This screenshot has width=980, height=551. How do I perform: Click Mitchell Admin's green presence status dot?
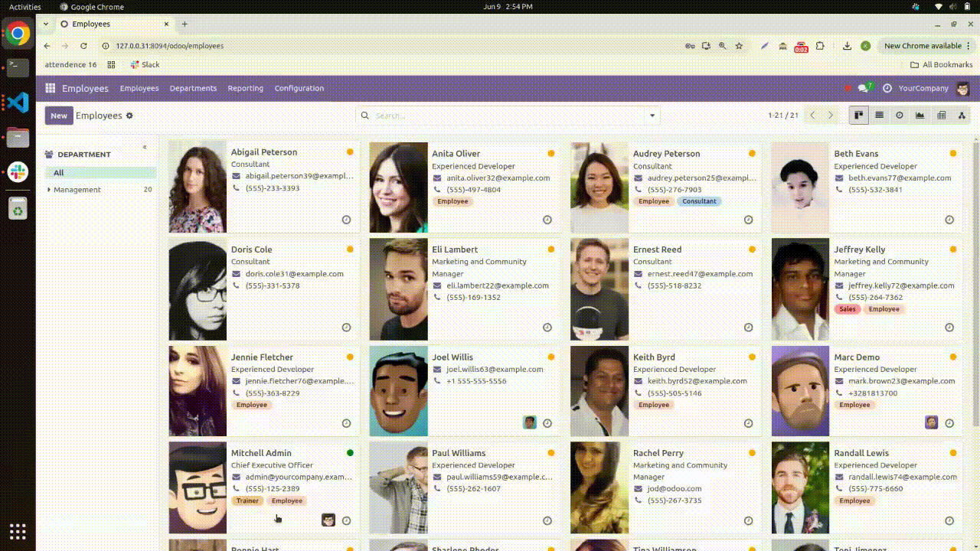tap(350, 453)
